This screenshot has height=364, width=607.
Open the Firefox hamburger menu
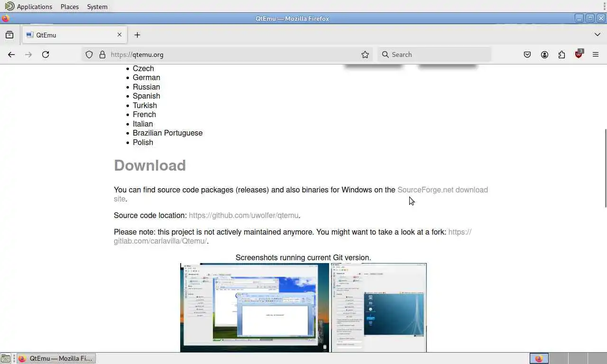click(x=596, y=55)
